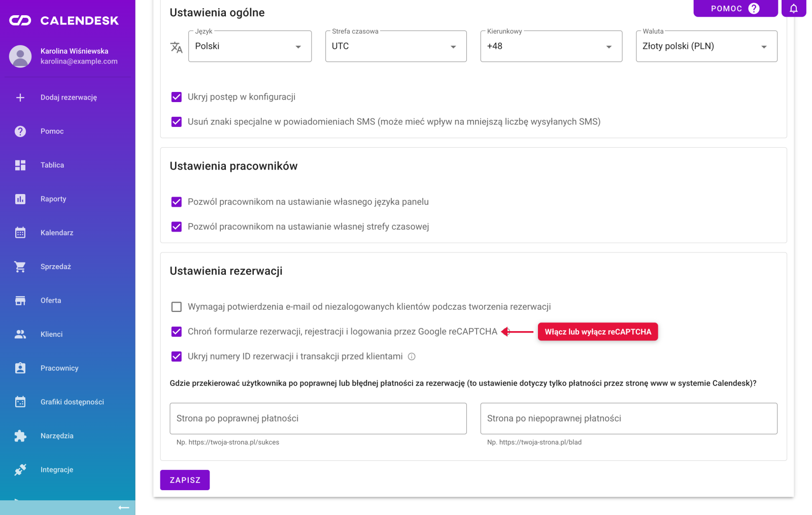
Task: Focus the Strona po niepoprawnej płatności field
Action: pos(629,419)
